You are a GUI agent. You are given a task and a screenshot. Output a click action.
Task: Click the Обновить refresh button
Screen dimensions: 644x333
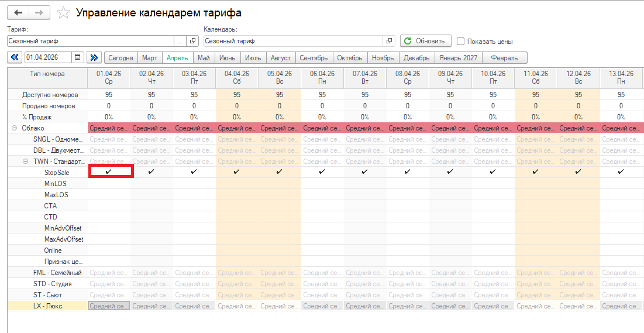(x=425, y=41)
